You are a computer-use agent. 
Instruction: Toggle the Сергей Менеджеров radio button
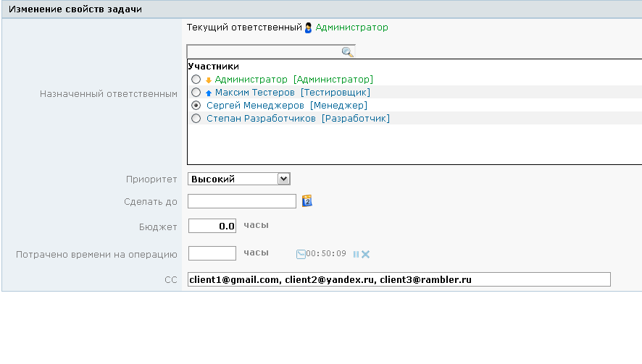click(x=196, y=106)
